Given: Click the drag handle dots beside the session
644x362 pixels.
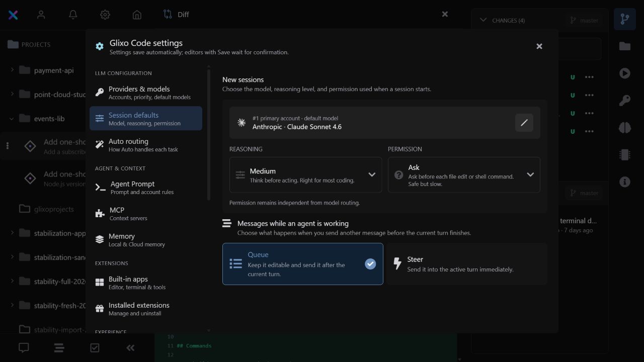Looking at the screenshot, I should [x=7, y=146].
